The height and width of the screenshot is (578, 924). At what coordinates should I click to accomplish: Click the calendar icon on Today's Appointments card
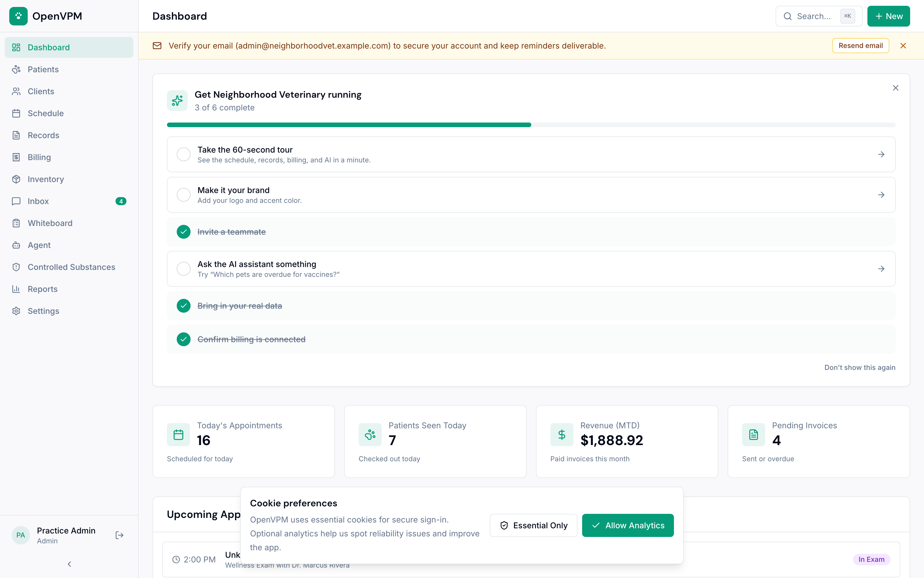178,435
